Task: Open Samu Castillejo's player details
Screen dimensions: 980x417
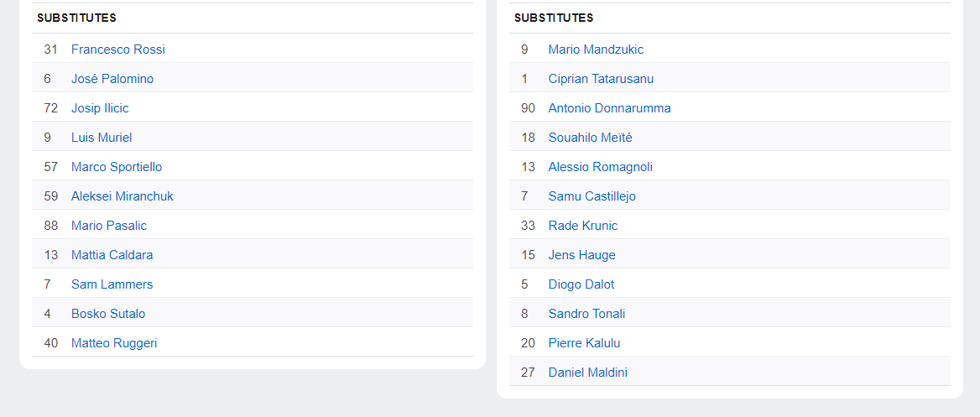Action: click(x=592, y=196)
